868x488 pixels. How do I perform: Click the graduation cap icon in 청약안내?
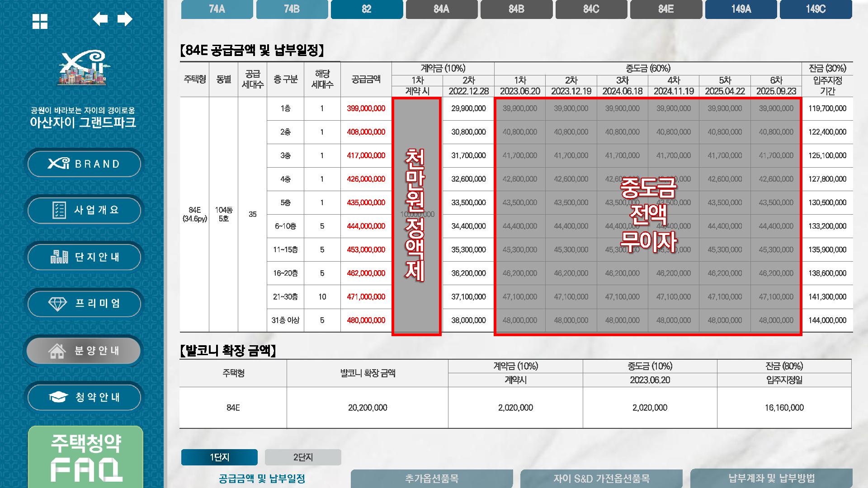pos(58,397)
